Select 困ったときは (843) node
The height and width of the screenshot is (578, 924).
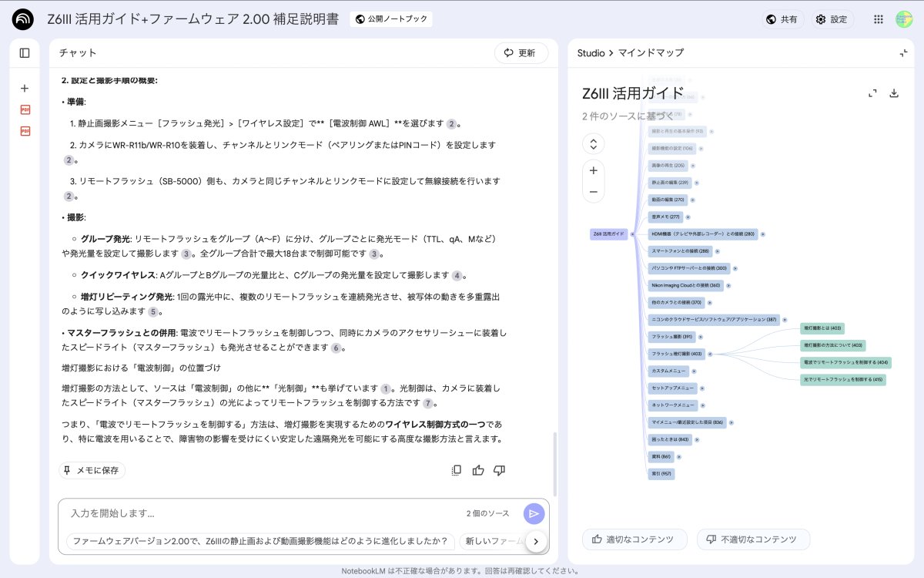(670, 439)
